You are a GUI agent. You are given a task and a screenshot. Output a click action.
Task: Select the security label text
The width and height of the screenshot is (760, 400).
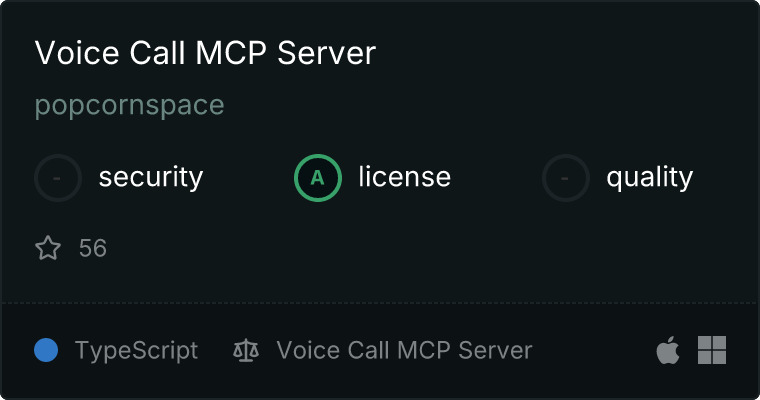pos(151,177)
